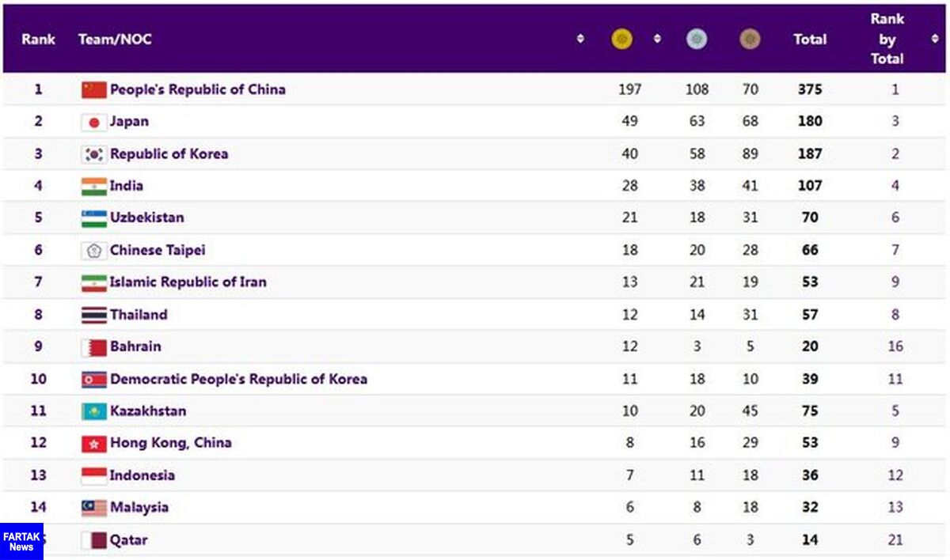Click the bronze medal column icon
Screen dimensions: 950x560
click(x=750, y=39)
